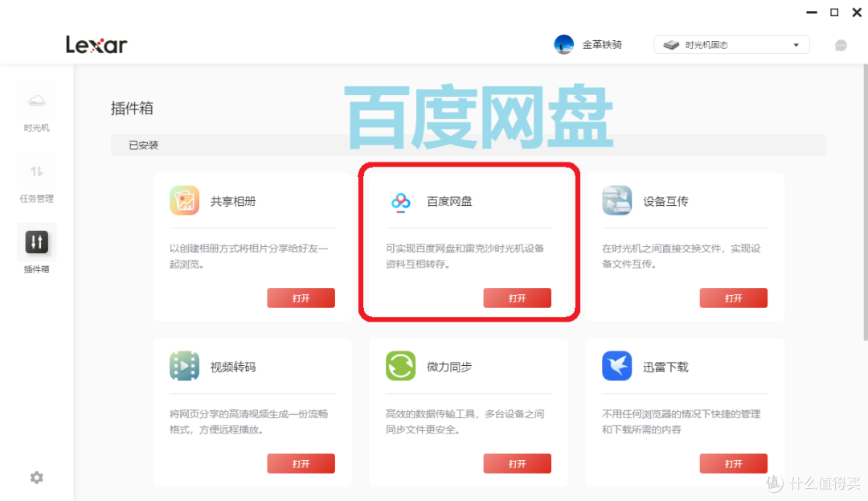This screenshot has width=868, height=501.
Task: Click the 微力同步 sync icon
Action: (401, 366)
